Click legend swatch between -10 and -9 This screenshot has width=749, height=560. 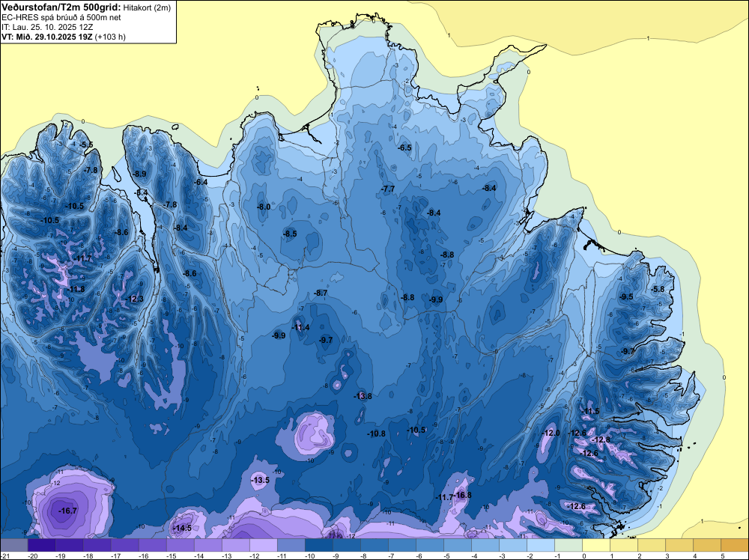(318, 545)
